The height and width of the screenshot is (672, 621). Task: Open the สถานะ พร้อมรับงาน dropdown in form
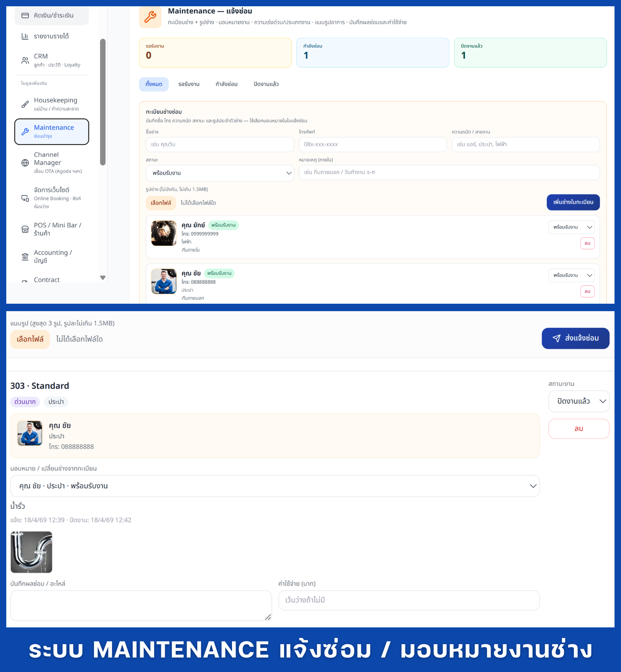pos(220,173)
